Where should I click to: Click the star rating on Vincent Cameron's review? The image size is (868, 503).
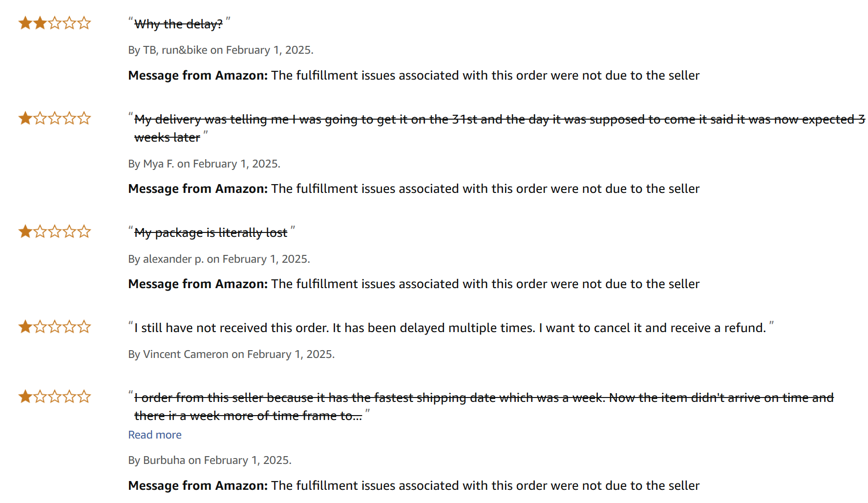(55, 327)
